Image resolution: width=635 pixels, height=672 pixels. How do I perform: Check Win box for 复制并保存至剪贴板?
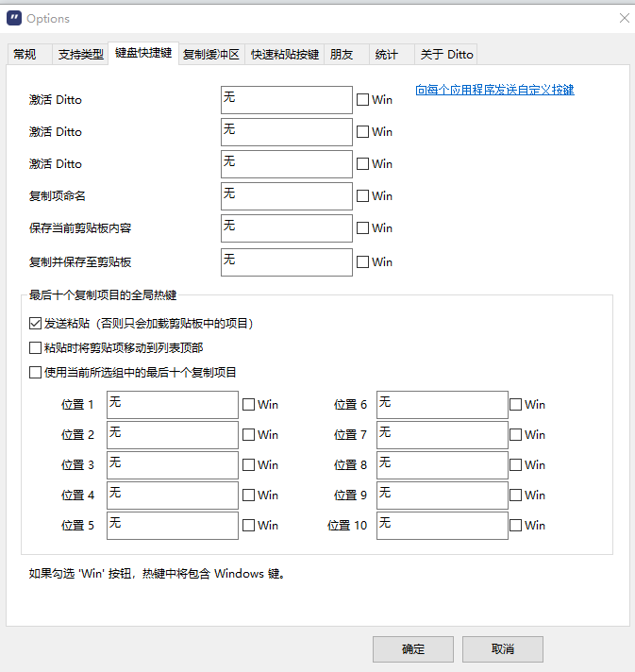362,261
